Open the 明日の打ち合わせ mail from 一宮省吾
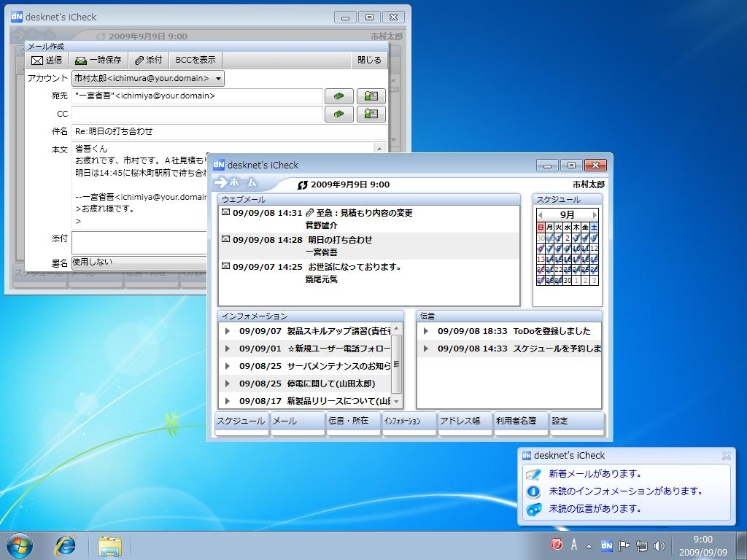The height and width of the screenshot is (560, 747). click(x=339, y=240)
